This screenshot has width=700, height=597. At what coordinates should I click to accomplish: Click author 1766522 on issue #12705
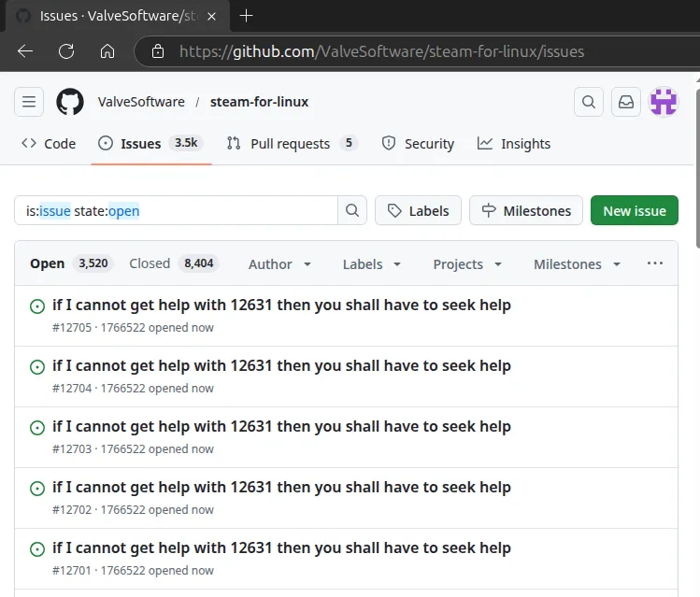123,328
